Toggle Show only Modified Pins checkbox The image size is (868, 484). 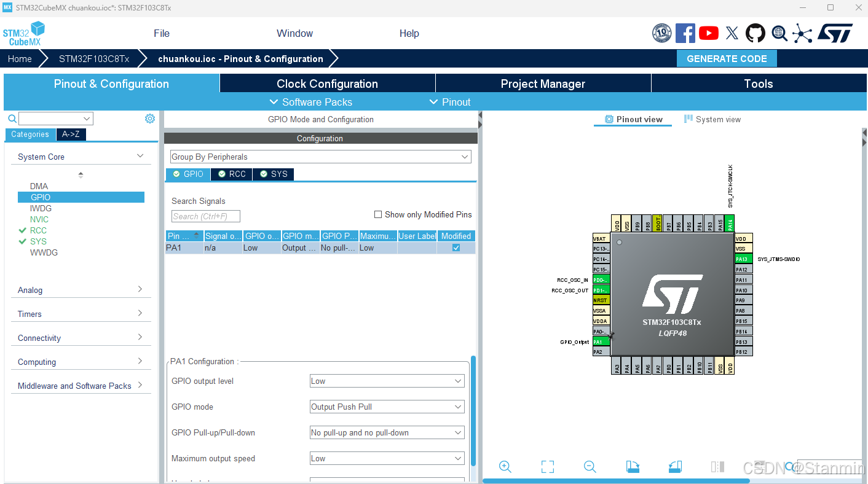pyautogui.click(x=378, y=214)
